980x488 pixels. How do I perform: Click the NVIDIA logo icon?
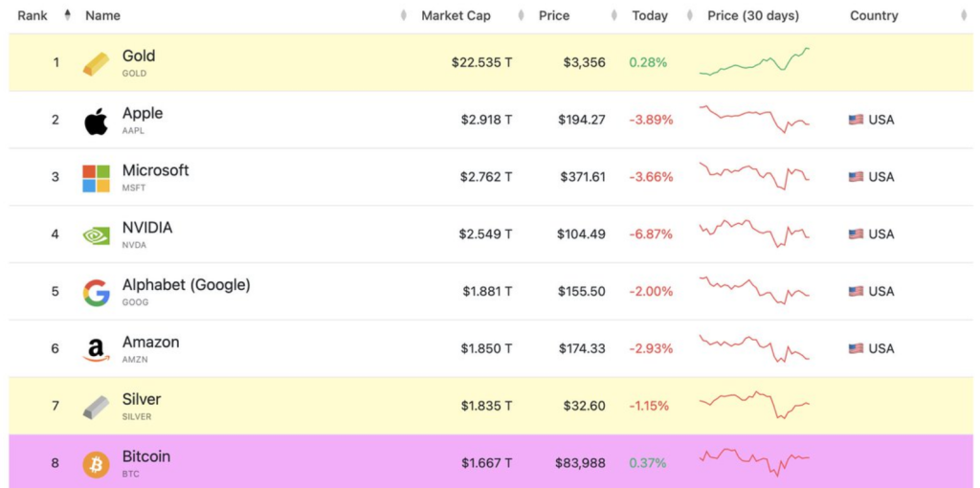tap(96, 235)
